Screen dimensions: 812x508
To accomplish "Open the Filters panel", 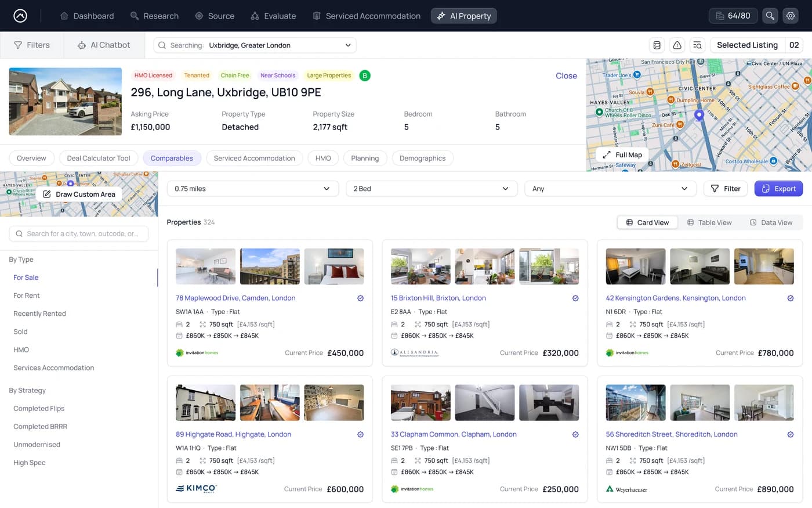I will pos(32,45).
